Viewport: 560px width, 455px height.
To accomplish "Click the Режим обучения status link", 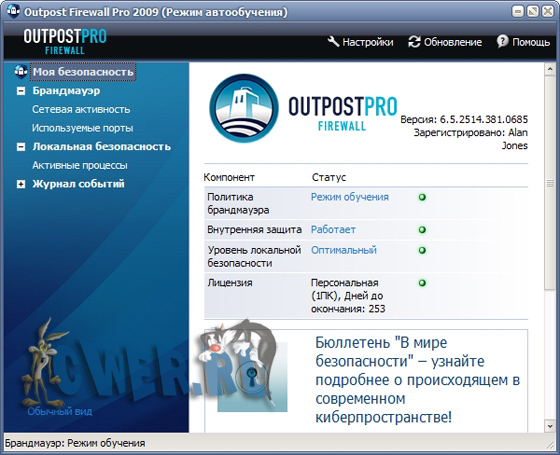I will [350, 197].
